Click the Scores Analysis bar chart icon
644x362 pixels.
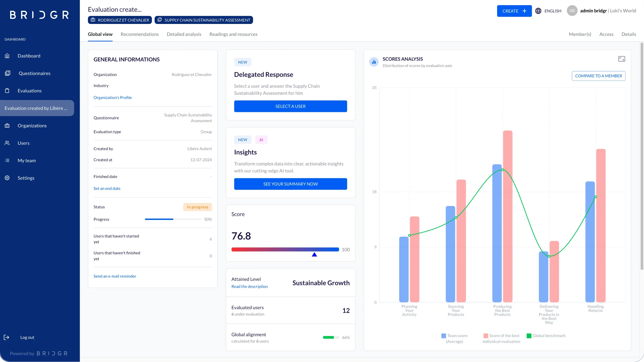[374, 62]
